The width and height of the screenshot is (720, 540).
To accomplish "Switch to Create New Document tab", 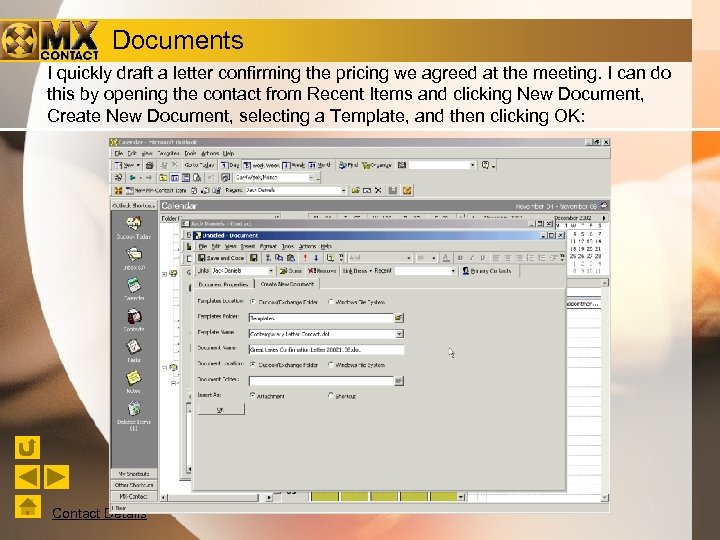I will coord(287,284).
